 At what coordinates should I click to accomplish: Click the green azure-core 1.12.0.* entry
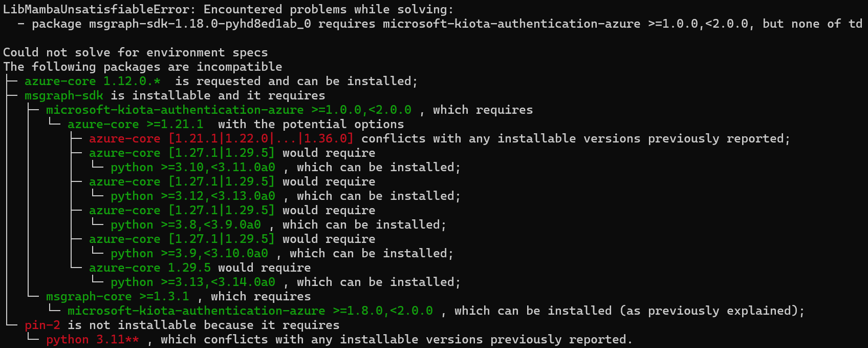pyautogui.click(x=93, y=81)
